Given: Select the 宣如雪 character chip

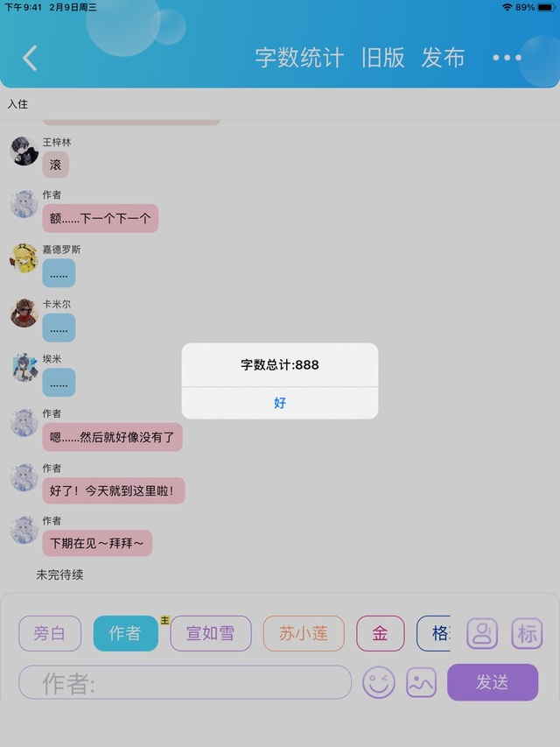Looking at the screenshot, I should coord(211,634).
